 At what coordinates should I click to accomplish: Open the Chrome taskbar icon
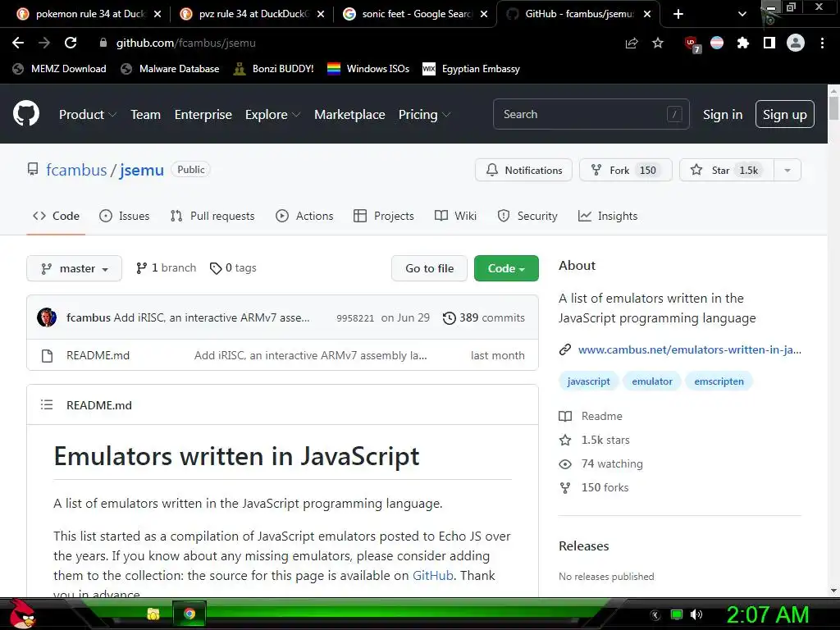(189, 614)
